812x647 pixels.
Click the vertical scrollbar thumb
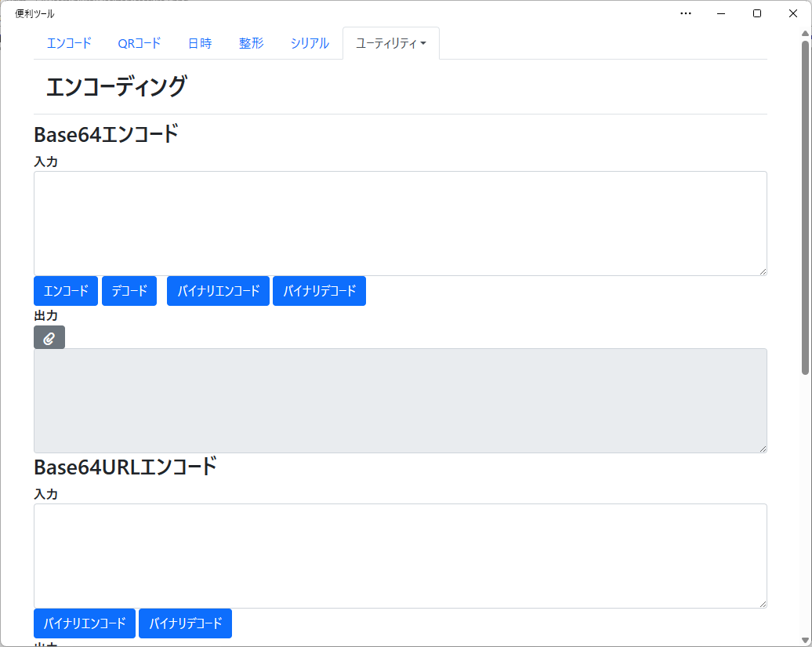pyautogui.click(x=805, y=207)
